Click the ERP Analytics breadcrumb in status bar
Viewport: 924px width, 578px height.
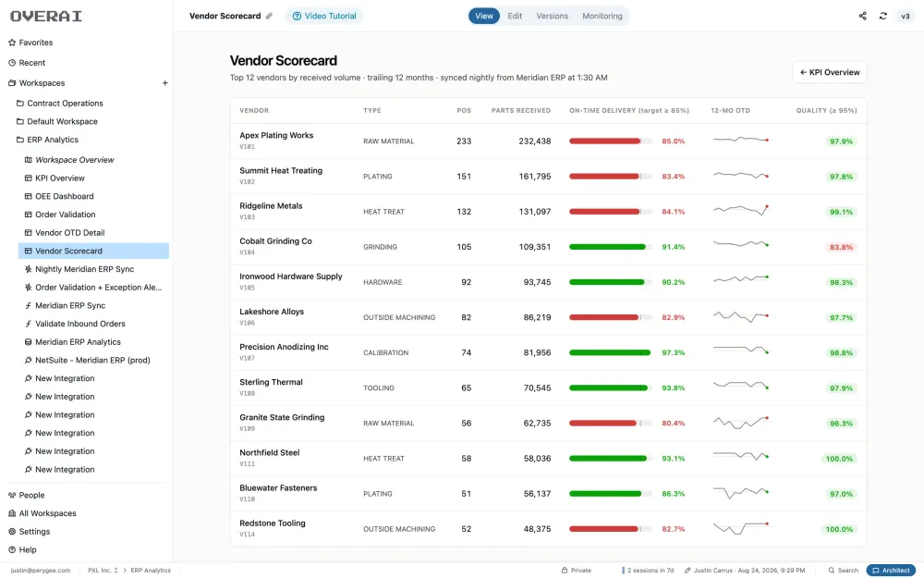151,571
